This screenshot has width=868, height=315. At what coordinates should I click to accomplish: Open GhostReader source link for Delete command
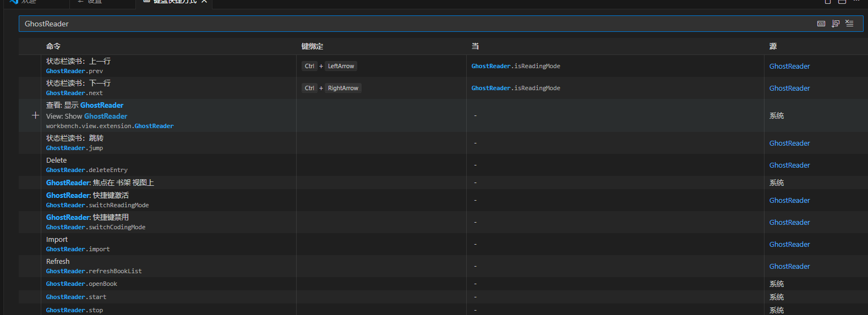pos(789,165)
